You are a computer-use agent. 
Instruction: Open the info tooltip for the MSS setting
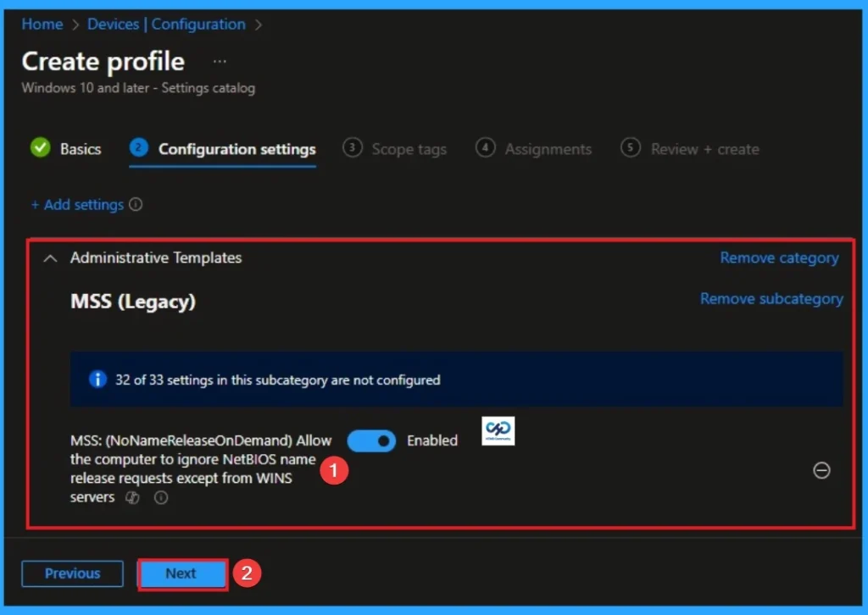pos(161,498)
